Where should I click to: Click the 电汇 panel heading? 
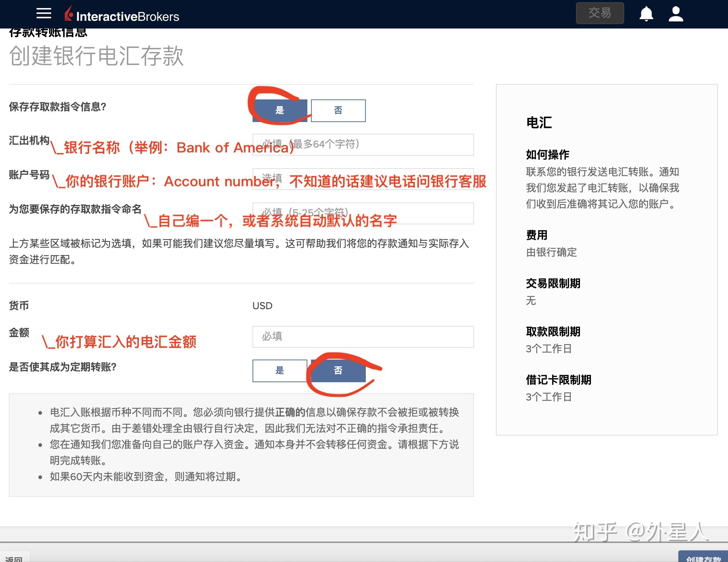pos(538,123)
